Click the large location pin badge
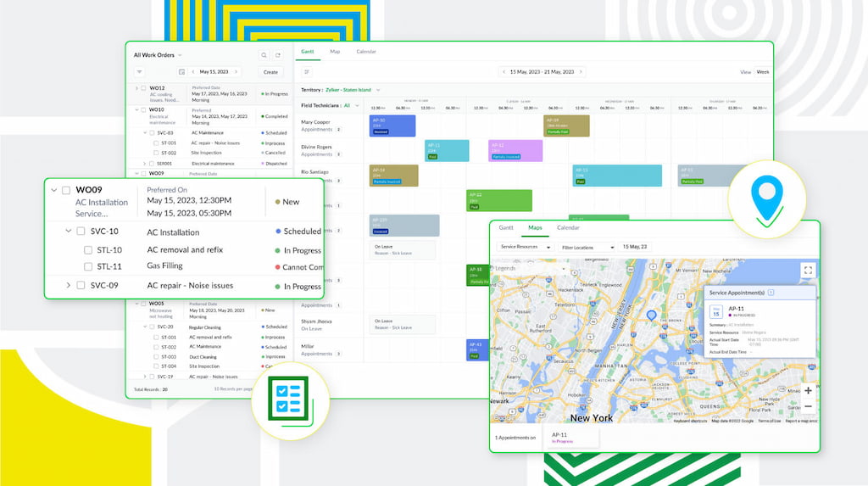Image resolution: width=868 pixels, height=486 pixels. pos(766,199)
